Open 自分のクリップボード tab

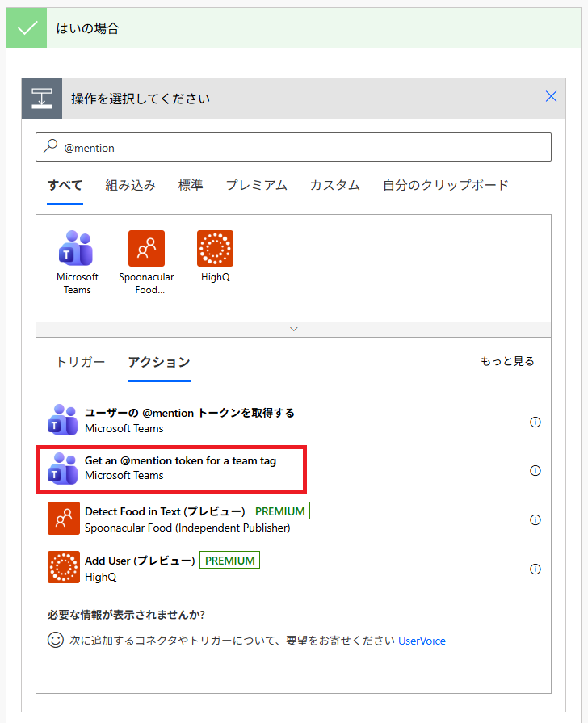tap(446, 185)
